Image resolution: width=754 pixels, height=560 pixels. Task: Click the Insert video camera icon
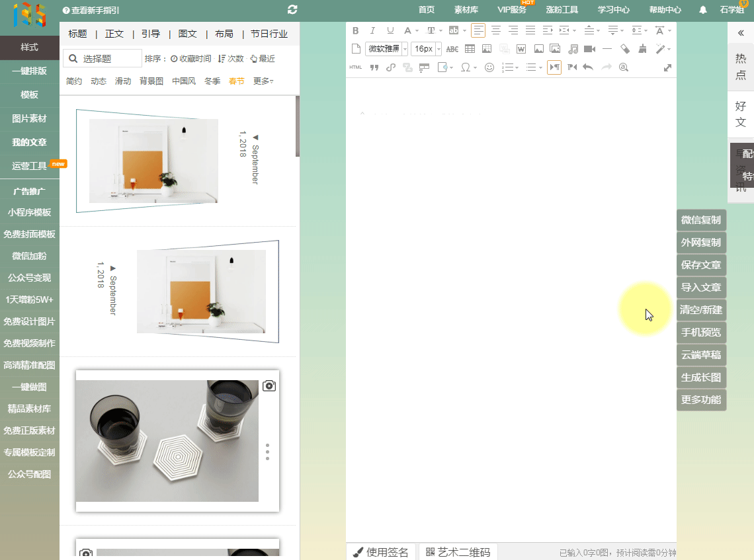coord(589,49)
